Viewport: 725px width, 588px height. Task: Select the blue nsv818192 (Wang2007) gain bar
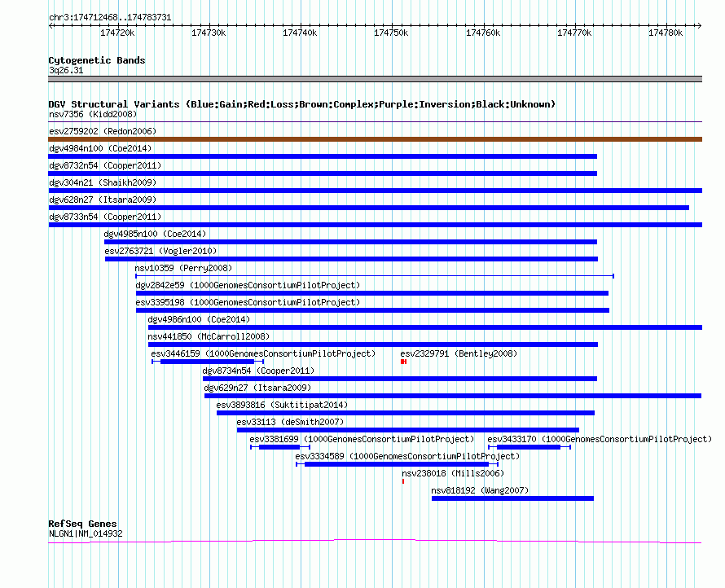(x=512, y=498)
